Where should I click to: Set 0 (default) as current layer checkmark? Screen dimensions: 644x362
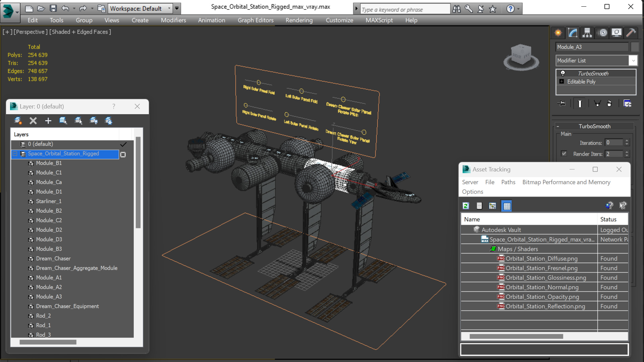coord(123,144)
